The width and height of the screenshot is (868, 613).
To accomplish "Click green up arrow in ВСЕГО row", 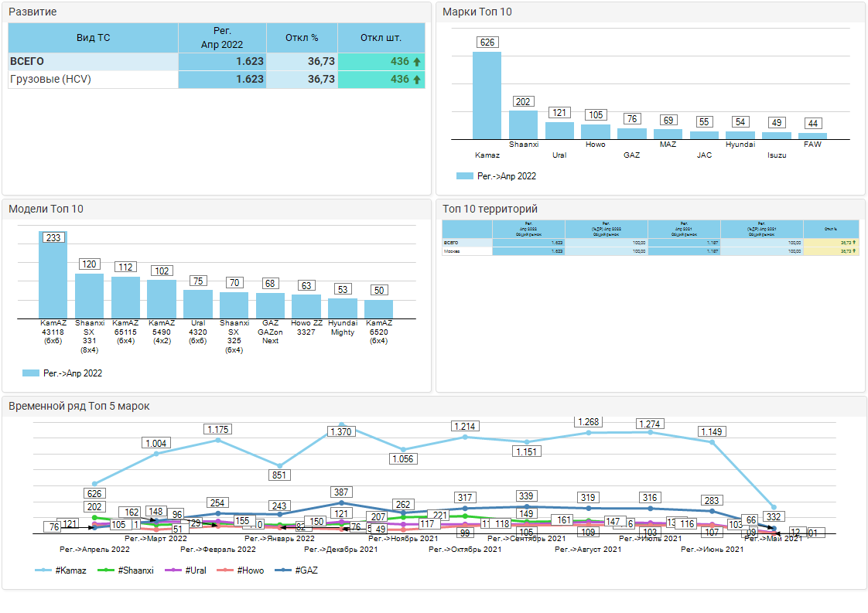I will [417, 62].
